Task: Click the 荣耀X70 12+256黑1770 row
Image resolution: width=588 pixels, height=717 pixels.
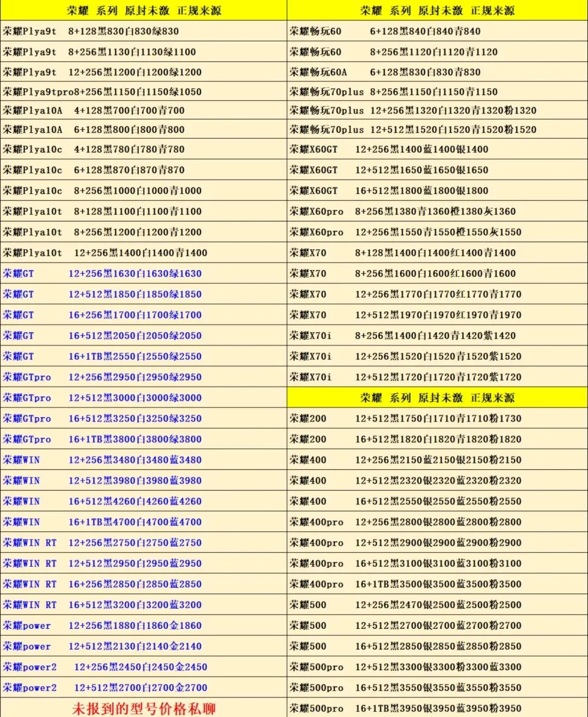Action: 437,294
